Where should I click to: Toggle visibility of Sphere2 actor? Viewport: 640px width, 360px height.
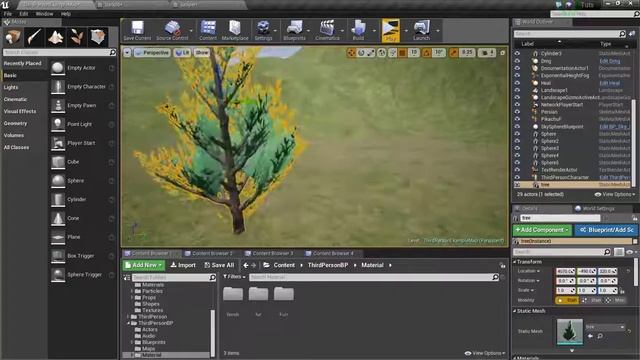pyautogui.click(x=517, y=141)
